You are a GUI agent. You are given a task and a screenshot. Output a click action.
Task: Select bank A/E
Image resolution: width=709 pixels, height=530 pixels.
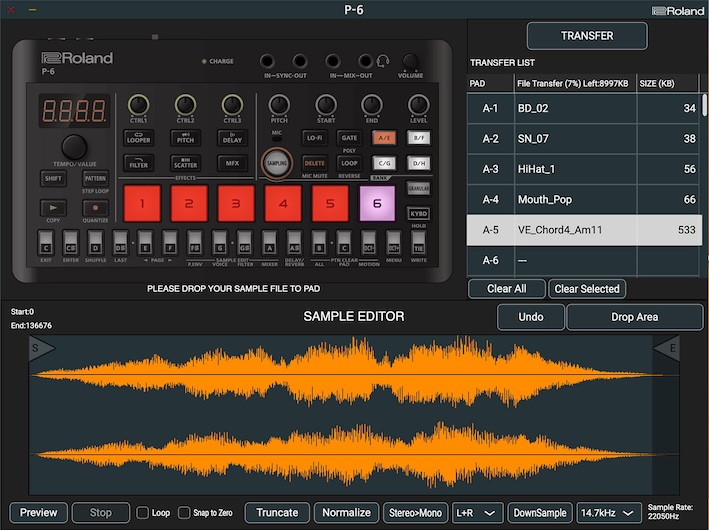point(384,138)
